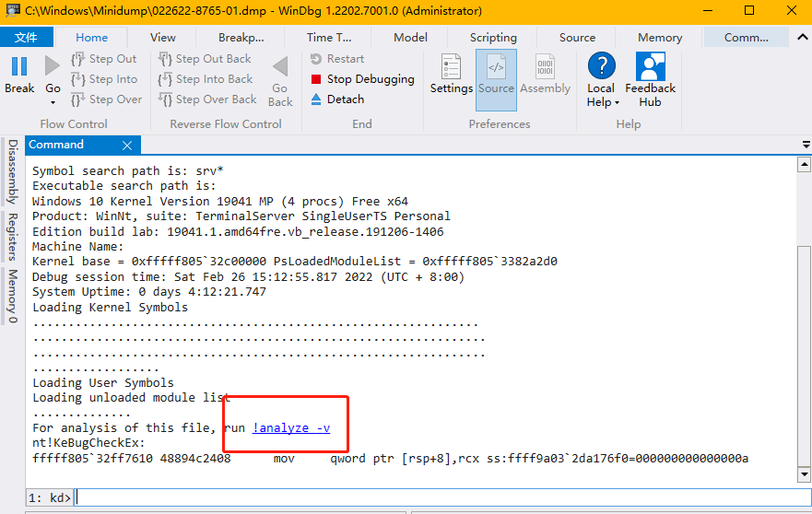Click the !analyze -v link

290,428
